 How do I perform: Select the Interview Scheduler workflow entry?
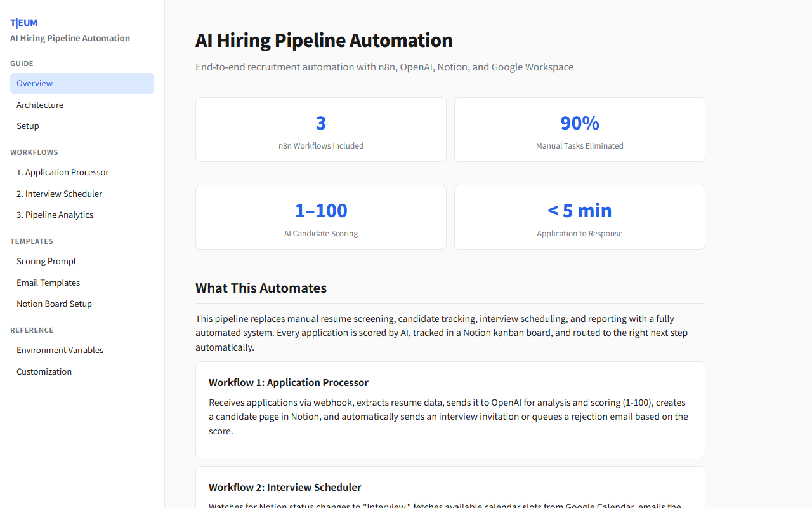[x=59, y=194]
